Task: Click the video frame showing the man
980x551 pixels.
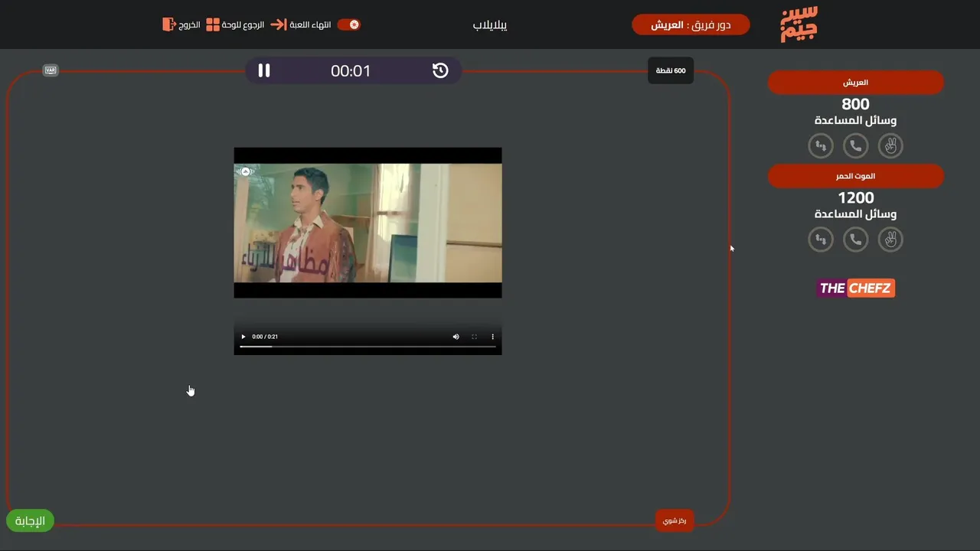Action: click(x=367, y=223)
